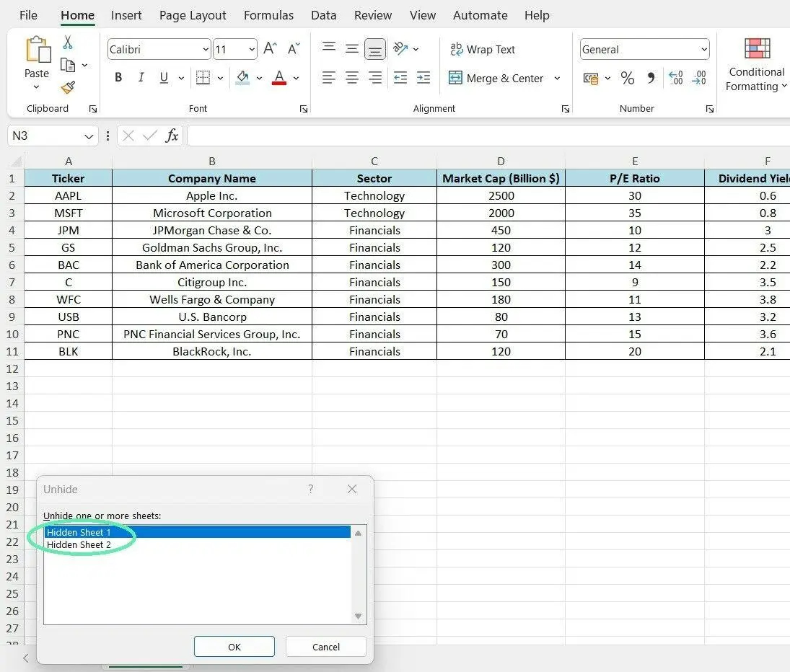This screenshot has width=790, height=672.
Task: Click the Orientation text-angle icon
Action: pos(400,48)
